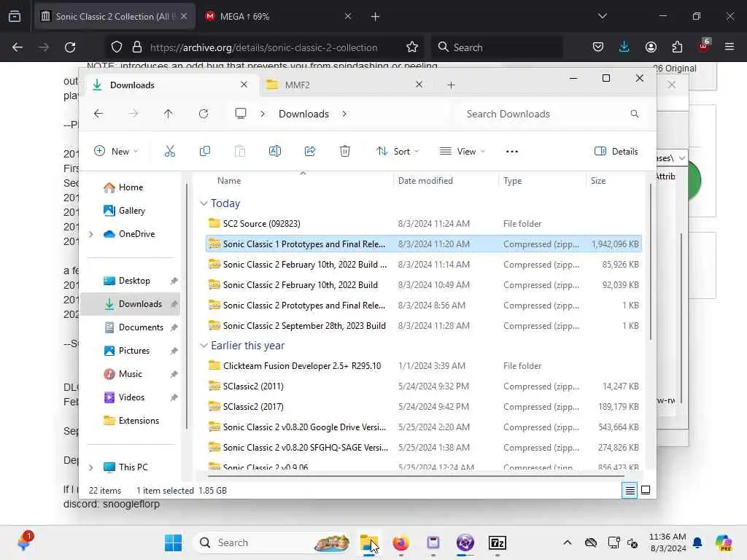
Task: Open the Sort dropdown menu
Action: point(398,152)
